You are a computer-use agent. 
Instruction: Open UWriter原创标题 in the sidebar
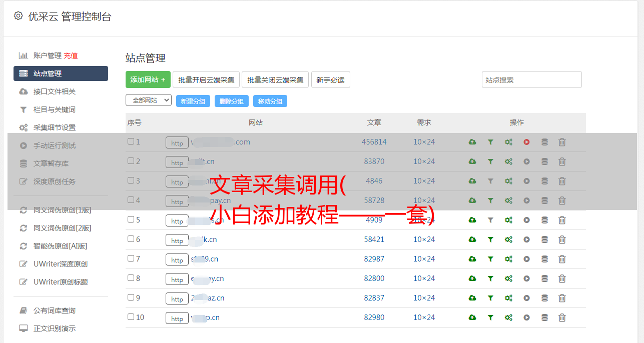61,282
